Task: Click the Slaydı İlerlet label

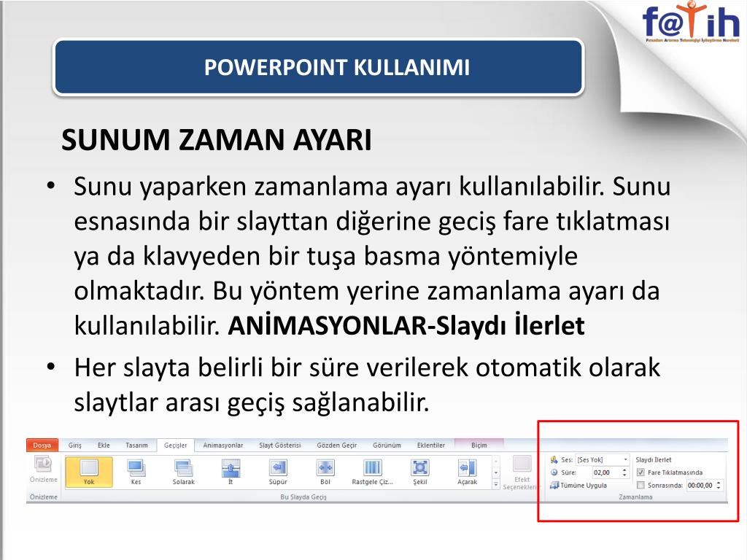Action: [x=654, y=459]
